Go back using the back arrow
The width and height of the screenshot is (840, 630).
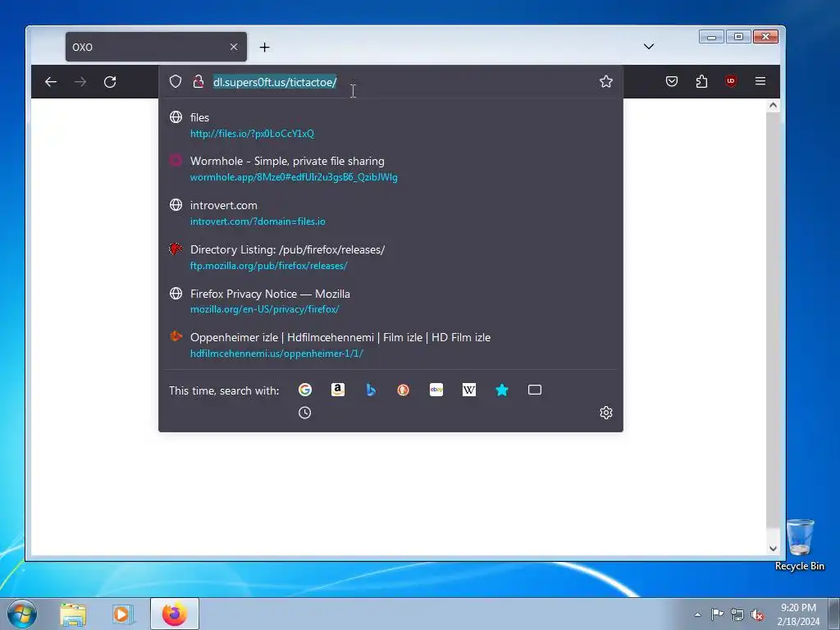coord(51,81)
